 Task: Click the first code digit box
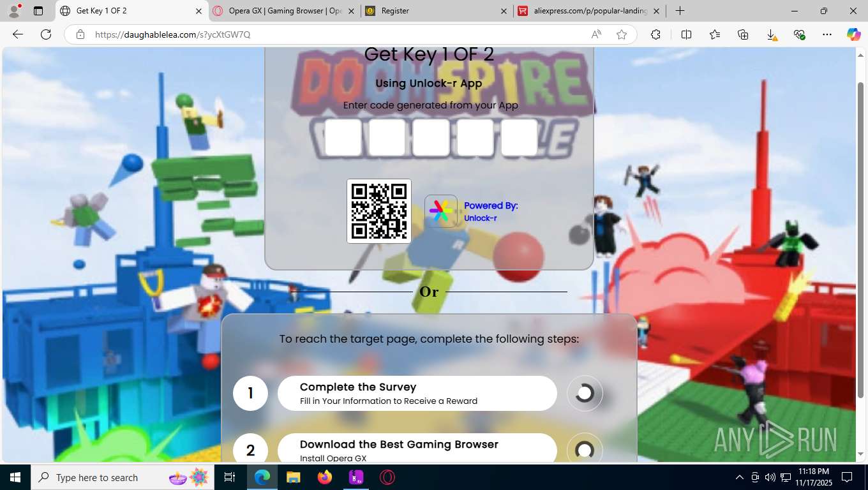point(343,138)
